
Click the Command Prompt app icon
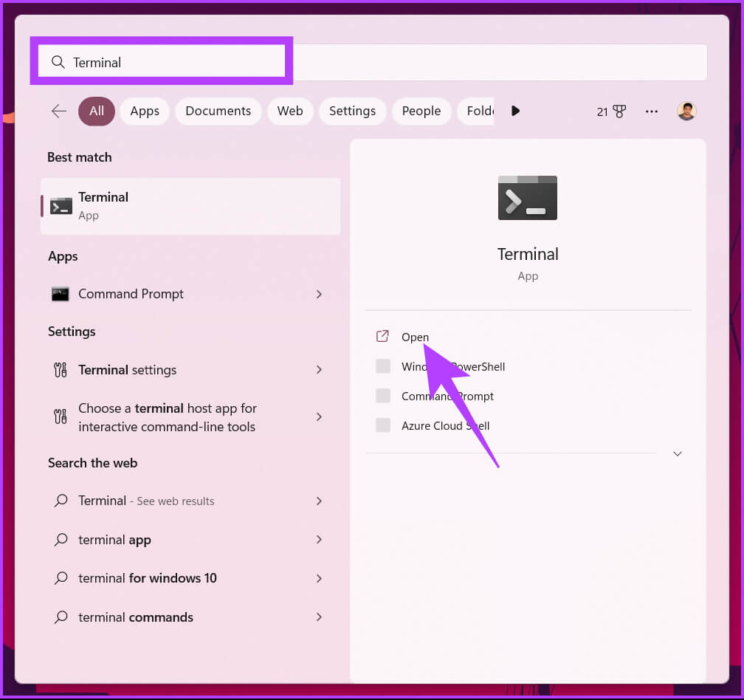(61, 294)
